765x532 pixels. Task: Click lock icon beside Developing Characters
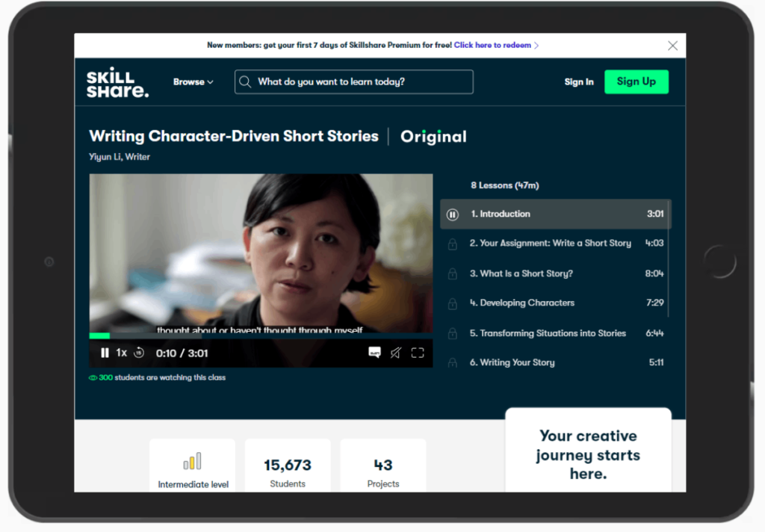coord(452,304)
